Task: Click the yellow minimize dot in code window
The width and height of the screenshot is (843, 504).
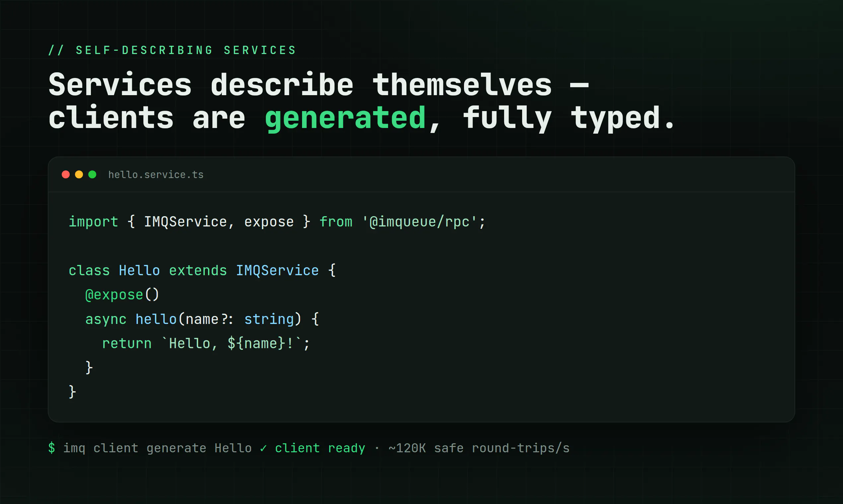Action: pos(79,174)
